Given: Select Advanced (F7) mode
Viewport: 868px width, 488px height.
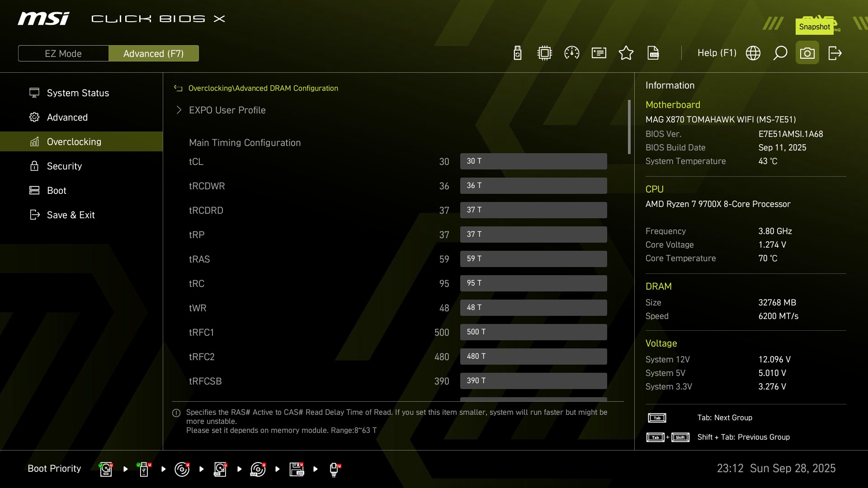Looking at the screenshot, I should [154, 53].
